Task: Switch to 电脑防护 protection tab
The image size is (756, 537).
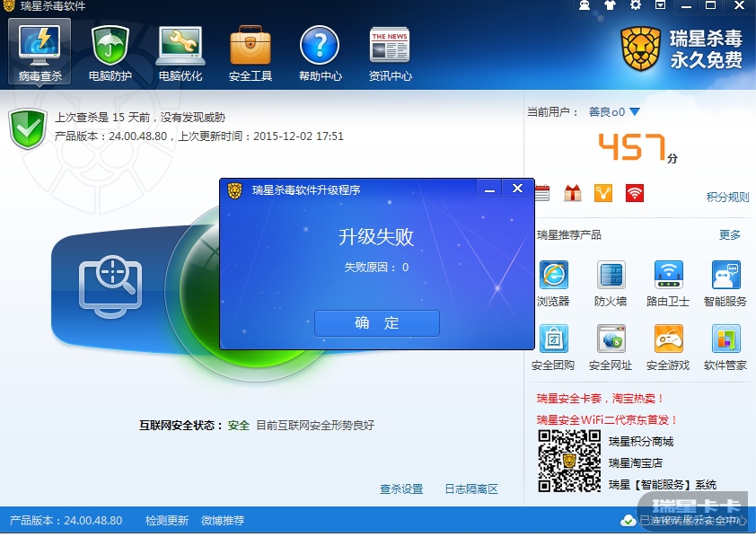Action: coord(110,53)
